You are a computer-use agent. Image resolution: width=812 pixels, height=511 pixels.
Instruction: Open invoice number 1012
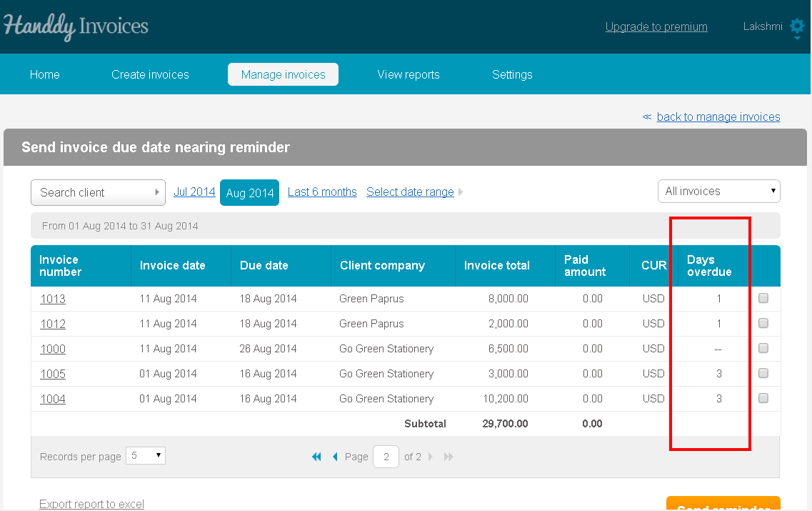53,324
